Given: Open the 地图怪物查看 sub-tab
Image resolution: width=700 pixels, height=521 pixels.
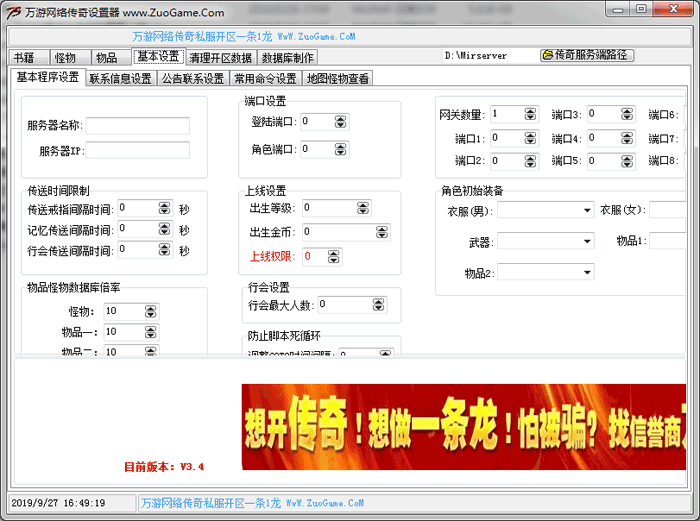Looking at the screenshot, I should coord(338,79).
